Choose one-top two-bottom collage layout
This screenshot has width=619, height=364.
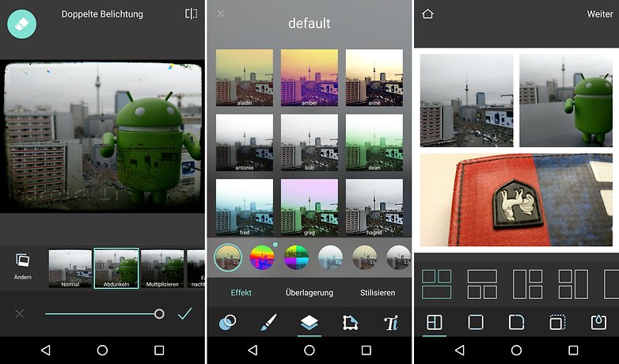point(482,284)
